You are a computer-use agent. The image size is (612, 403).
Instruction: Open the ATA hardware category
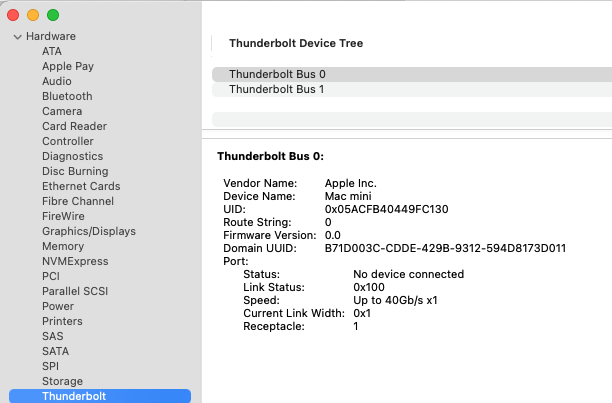point(52,51)
